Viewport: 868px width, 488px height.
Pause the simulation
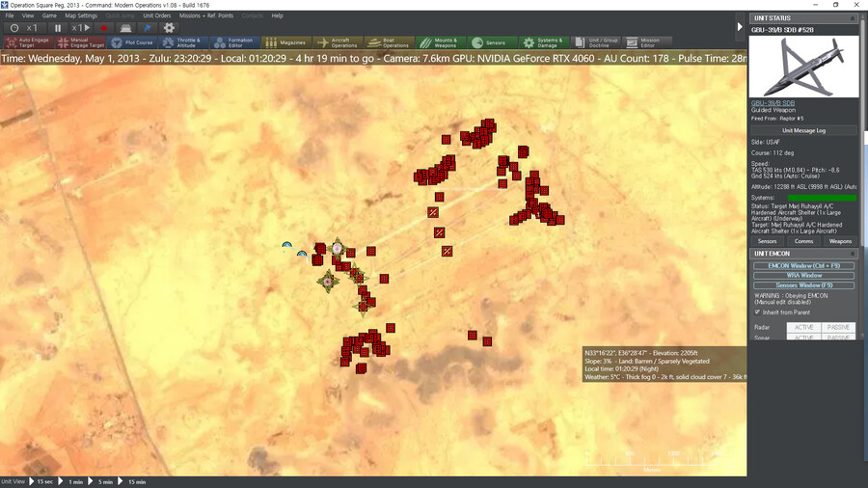coord(58,28)
